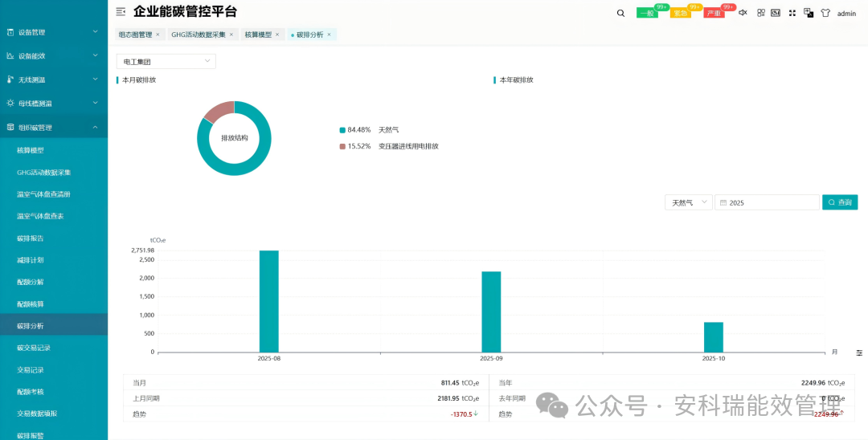The height and width of the screenshot is (440, 868).
Task: Expand the 设备能效 menu chevron
Action: 95,56
